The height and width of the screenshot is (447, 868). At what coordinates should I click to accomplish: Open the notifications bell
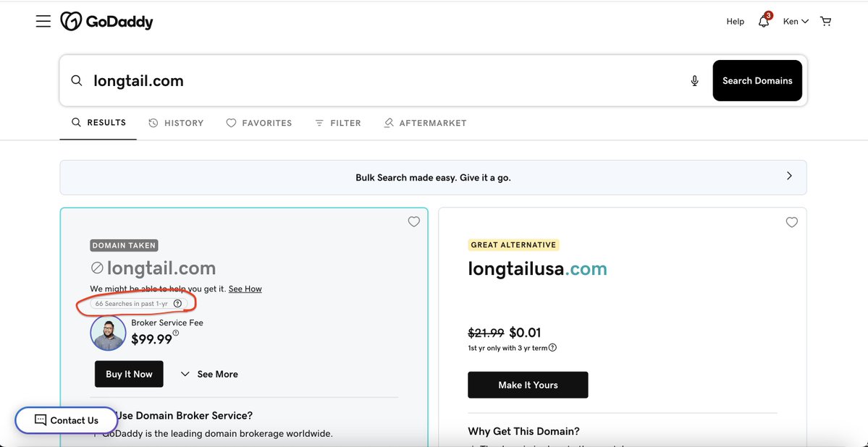pos(764,21)
